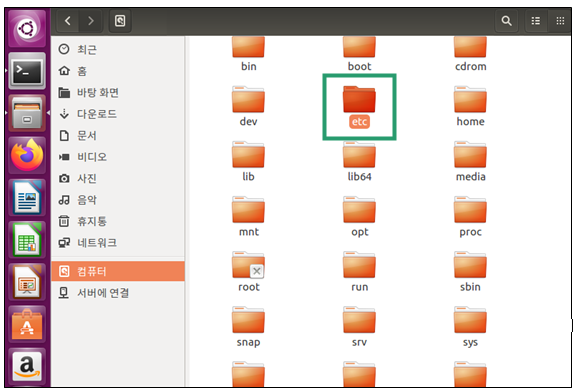Screen dimensions: 574x392
Task: Click the computer location icon in path bar
Action: pyautogui.click(x=120, y=21)
